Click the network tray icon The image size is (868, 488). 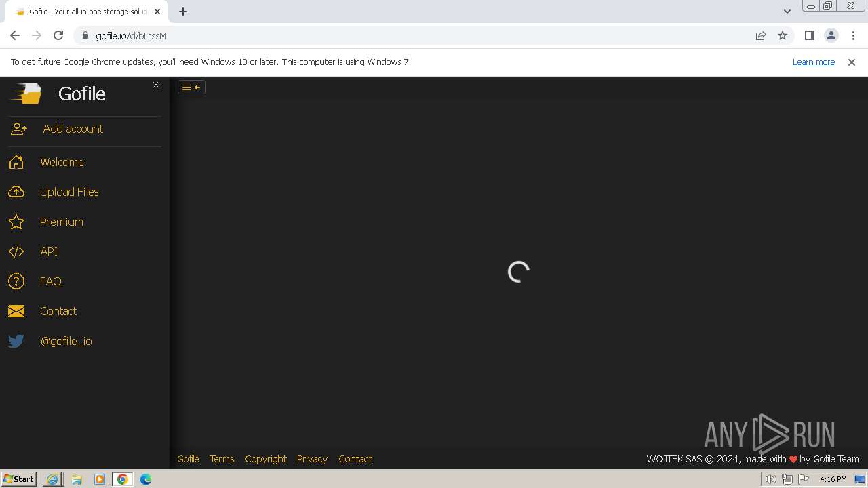787,479
